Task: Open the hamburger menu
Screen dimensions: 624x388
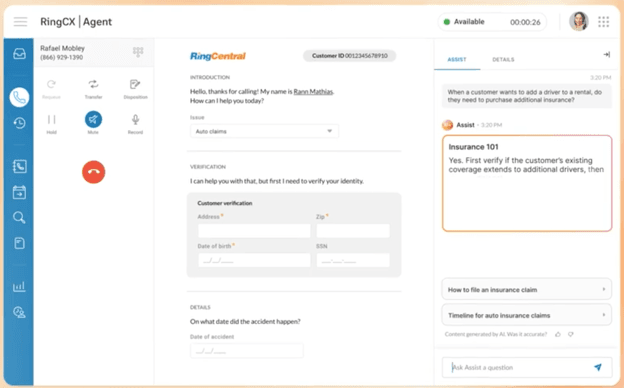Action: click(x=20, y=21)
